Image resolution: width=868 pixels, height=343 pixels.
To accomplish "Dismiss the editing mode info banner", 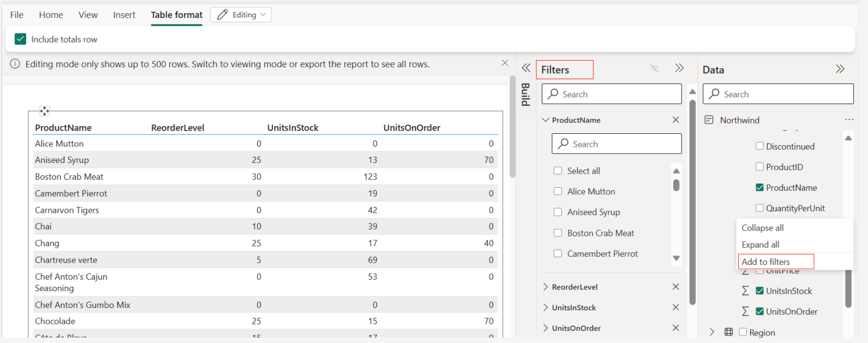I will pos(505,63).
